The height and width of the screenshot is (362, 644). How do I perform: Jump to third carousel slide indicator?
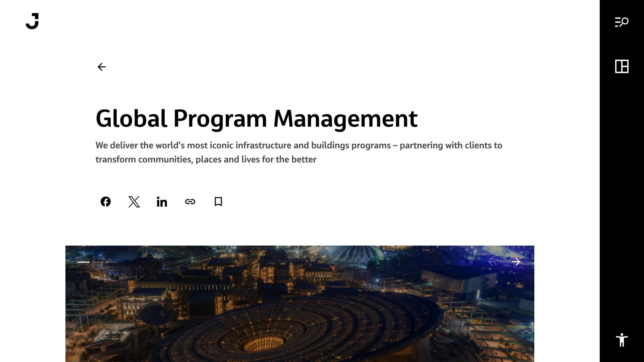click(112, 262)
